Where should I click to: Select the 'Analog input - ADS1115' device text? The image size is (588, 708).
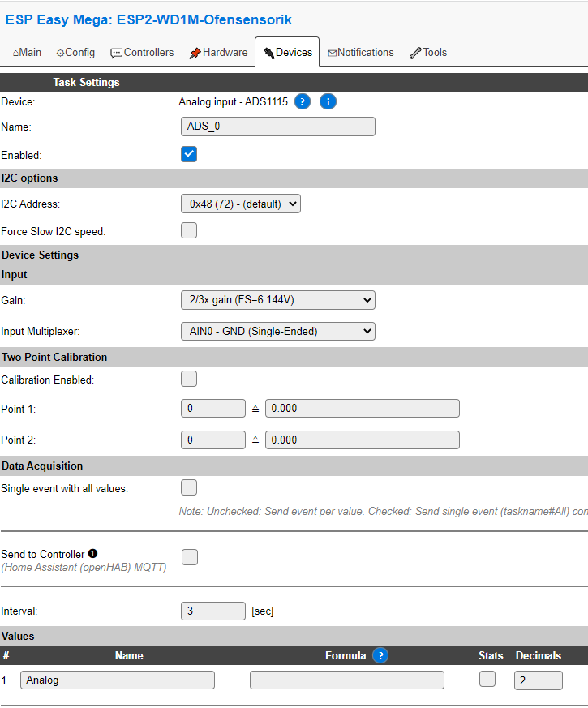tap(233, 101)
